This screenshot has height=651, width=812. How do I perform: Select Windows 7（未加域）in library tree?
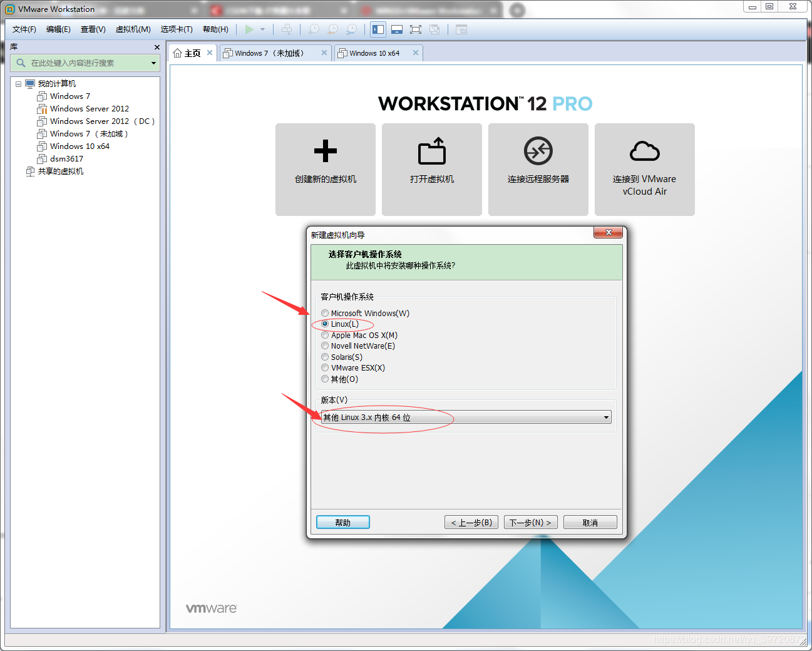[83, 134]
